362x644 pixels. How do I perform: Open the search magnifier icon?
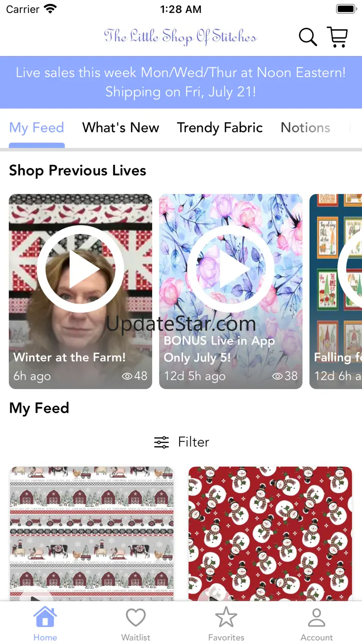click(307, 37)
